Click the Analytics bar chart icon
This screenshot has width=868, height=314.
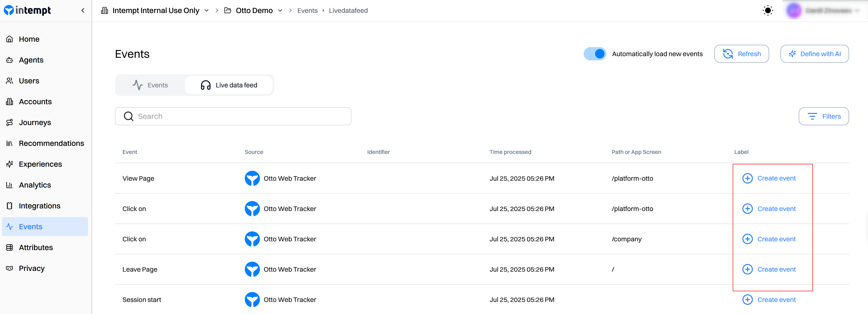click(9, 185)
